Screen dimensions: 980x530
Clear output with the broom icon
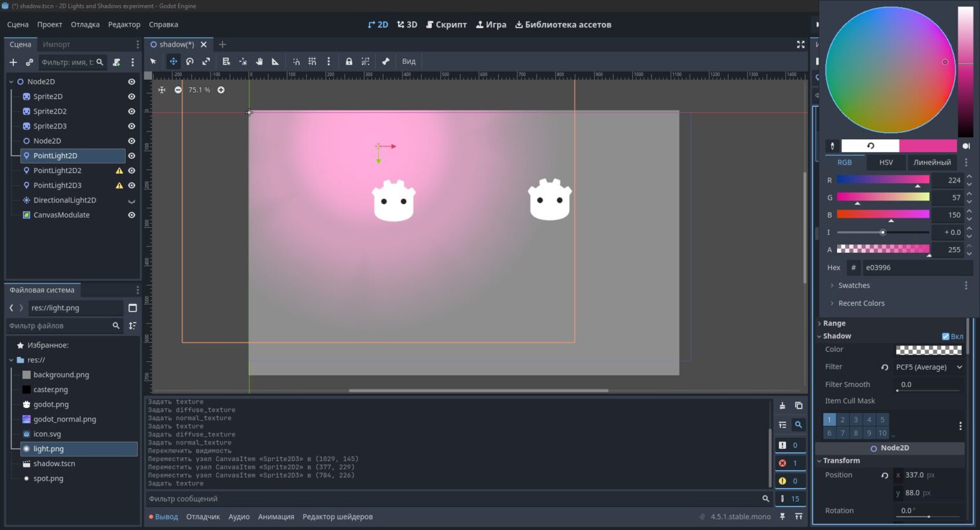782,405
